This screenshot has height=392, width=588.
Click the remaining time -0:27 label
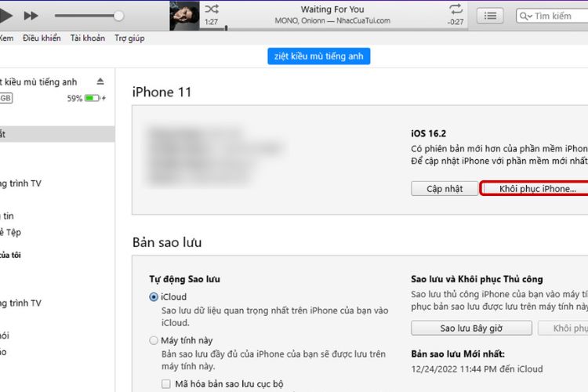coord(456,22)
